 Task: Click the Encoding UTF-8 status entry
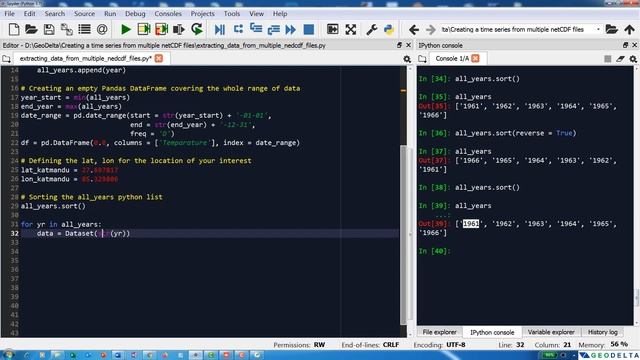[439, 345]
